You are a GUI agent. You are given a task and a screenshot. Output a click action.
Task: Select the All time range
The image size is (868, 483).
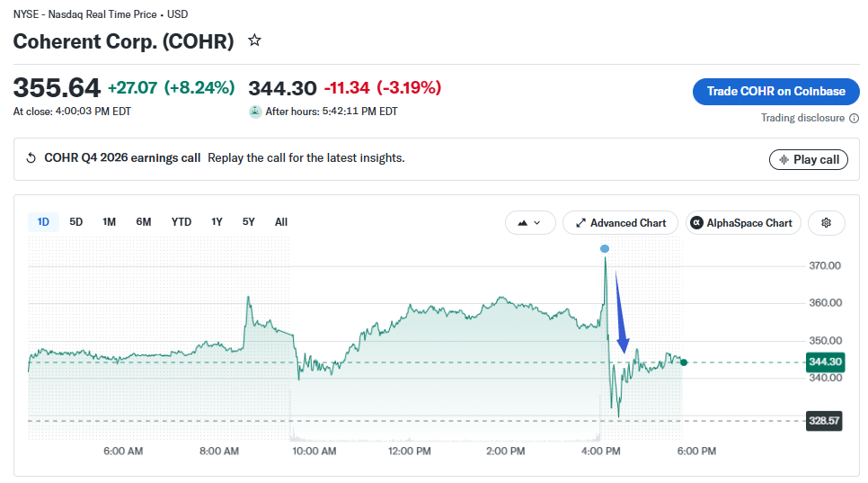click(x=280, y=222)
